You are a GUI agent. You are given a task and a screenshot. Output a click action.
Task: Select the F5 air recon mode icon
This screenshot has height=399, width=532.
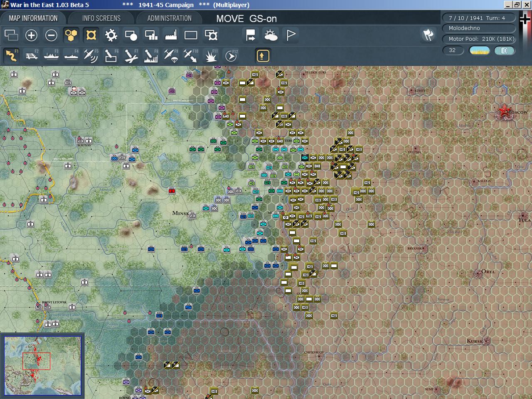click(x=91, y=55)
